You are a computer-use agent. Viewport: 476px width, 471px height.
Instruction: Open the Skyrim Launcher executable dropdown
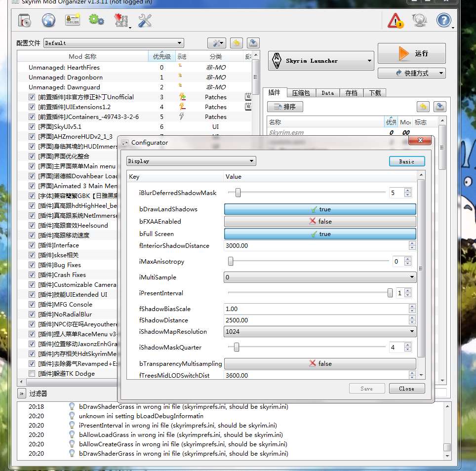pyautogui.click(x=321, y=61)
